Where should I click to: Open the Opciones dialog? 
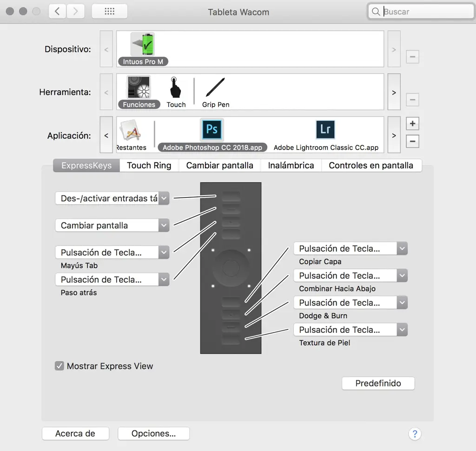(153, 433)
